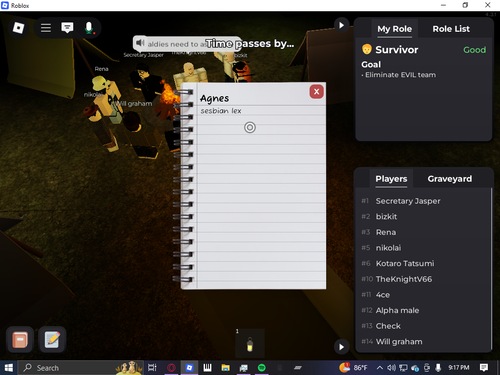Switch to the Role List tab

click(x=451, y=29)
